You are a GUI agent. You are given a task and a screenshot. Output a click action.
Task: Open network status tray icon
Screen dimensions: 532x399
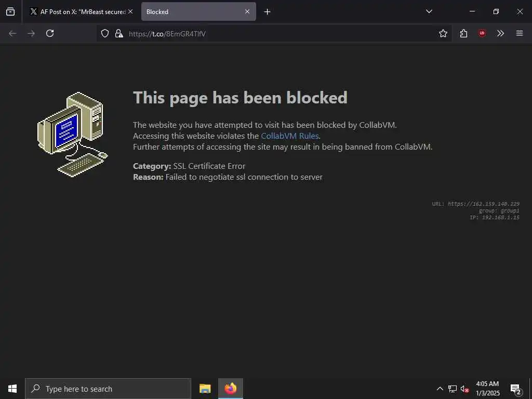453,389
